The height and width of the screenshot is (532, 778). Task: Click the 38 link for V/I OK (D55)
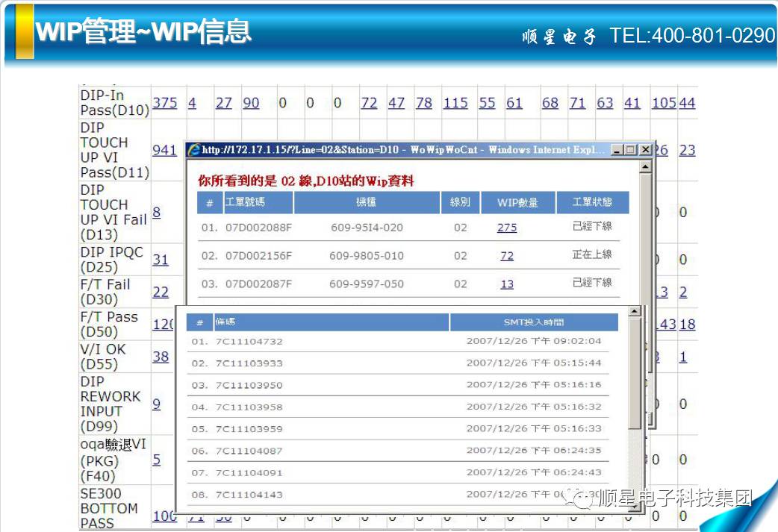[x=161, y=357]
